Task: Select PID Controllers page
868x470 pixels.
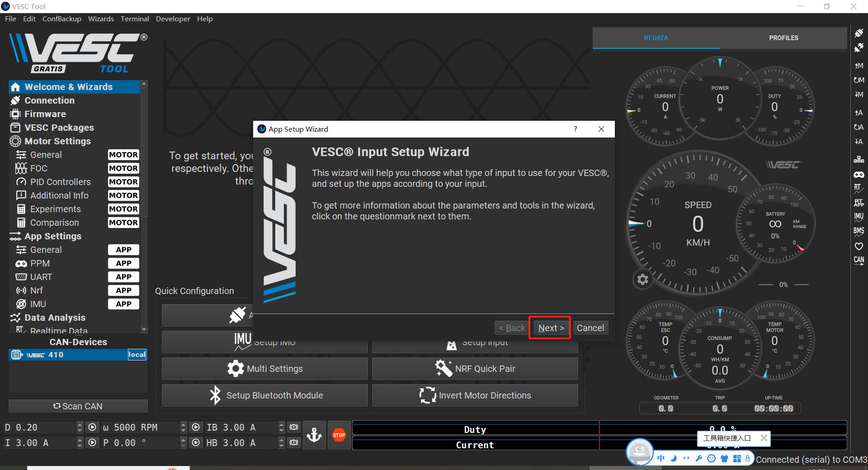Action: (x=74, y=182)
